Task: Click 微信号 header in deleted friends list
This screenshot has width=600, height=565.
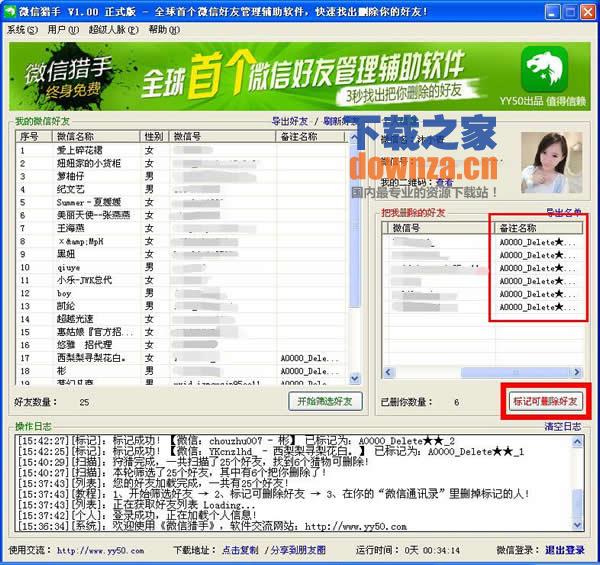Action: (x=440, y=228)
